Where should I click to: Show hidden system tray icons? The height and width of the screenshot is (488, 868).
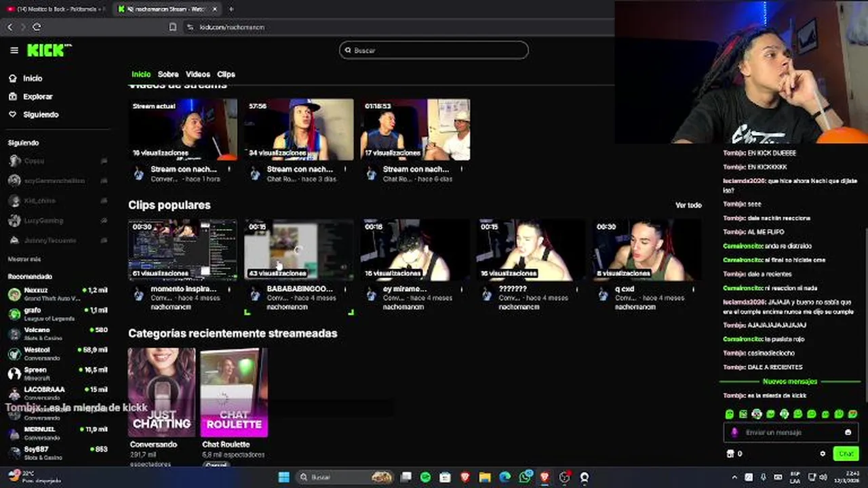(x=734, y=477)
